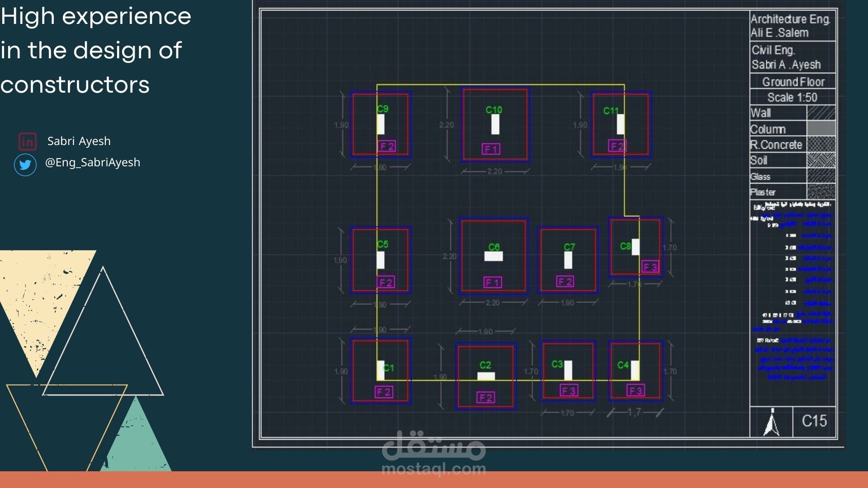Select the F3 tag in C8 footing
Screen dimensions: 868x488
tap(650, 267)
